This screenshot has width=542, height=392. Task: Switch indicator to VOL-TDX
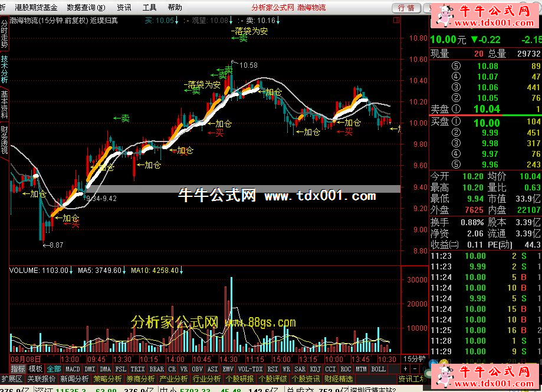[x=250, y=369]
